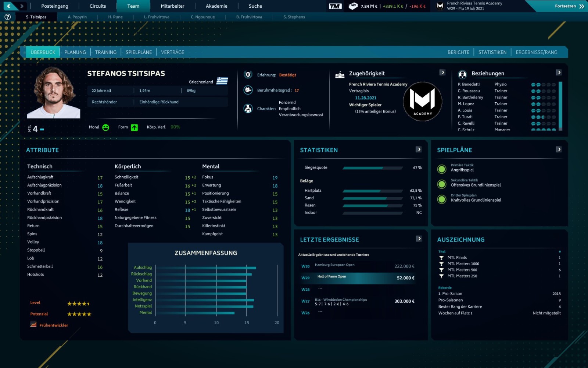Click the TM logo icon
This screenshot has width=588, height=368.
(x=335, y=6)
